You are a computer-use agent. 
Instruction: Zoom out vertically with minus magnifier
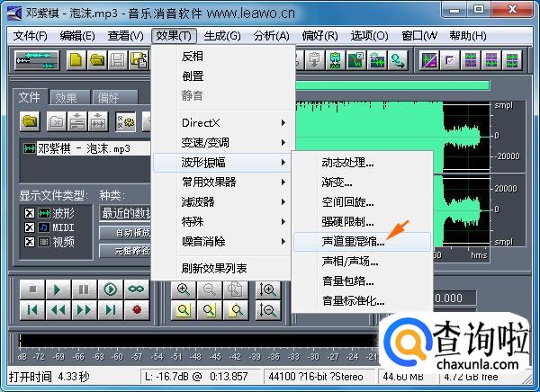click(x=267, y=310)
